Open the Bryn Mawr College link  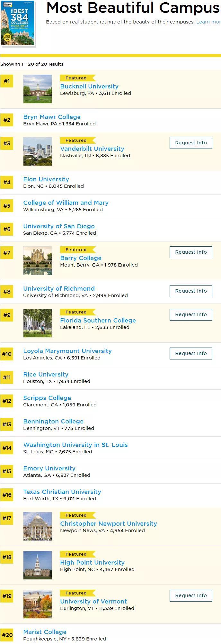[x=52, y=117]
